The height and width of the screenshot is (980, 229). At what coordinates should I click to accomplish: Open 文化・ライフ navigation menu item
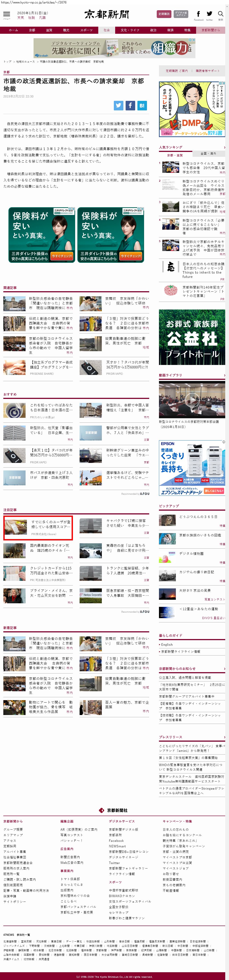130,30
